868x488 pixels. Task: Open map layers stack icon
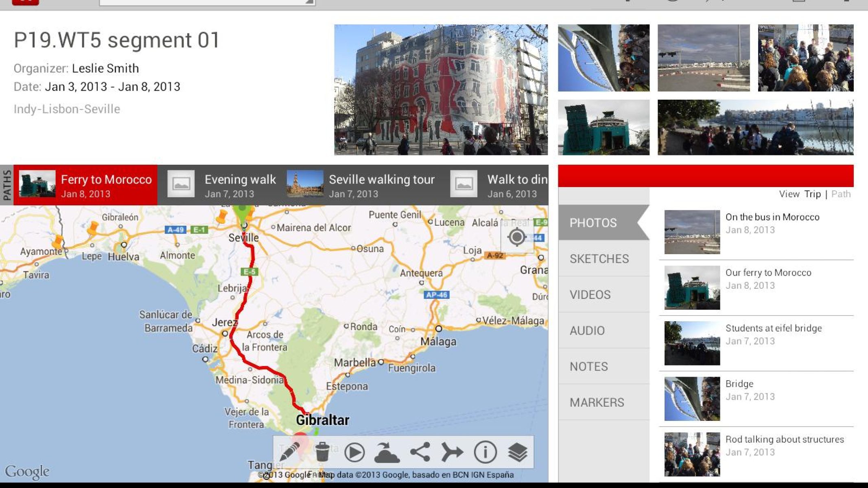(517, 452)
